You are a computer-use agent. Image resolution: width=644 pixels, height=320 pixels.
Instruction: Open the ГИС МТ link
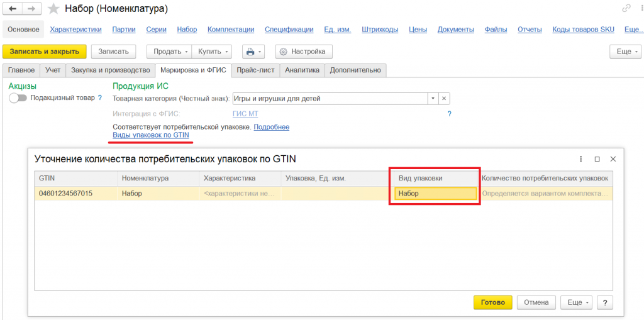click(245, 114)
